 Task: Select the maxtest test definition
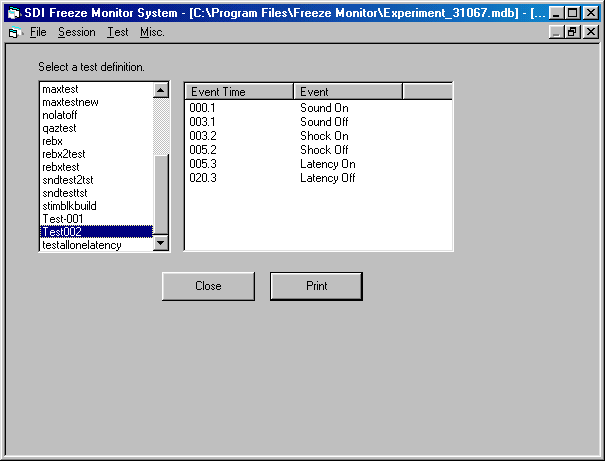(x=60, y=89)
